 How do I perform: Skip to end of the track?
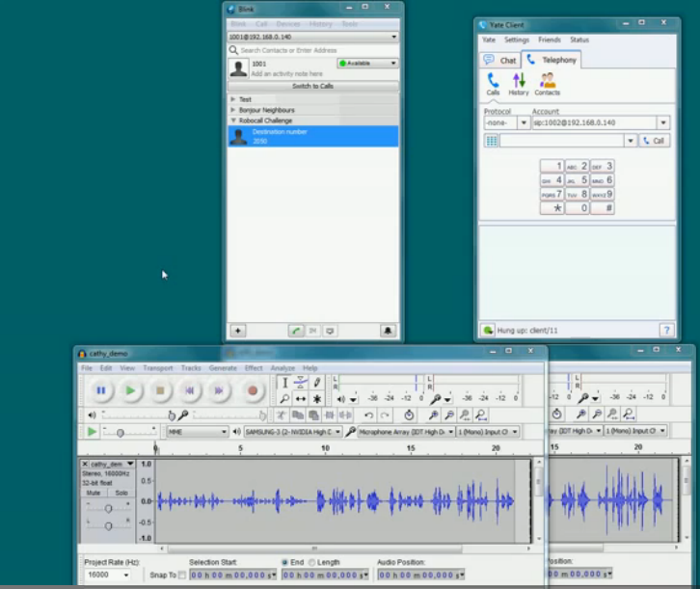pyautogui.click(x=219, y=390)
